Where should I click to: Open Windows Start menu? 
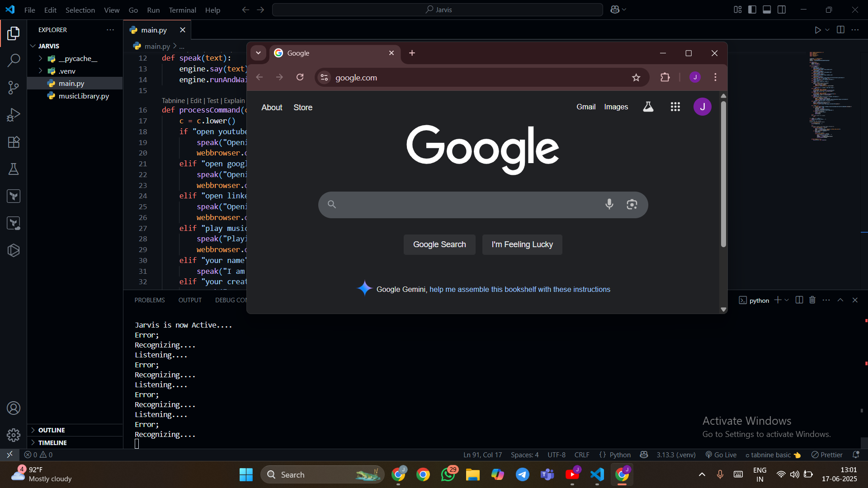(x=246, y=474)
